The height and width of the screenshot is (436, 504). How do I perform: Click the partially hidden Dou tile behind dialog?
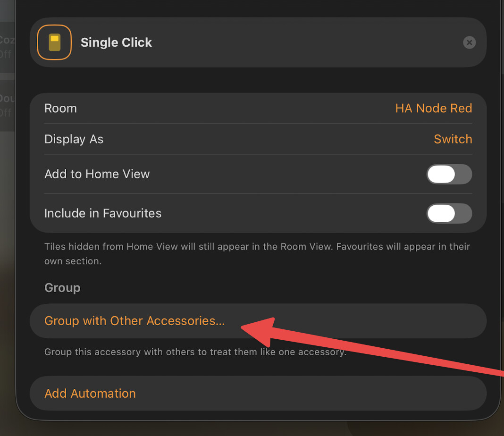click(x=7, y=106)
